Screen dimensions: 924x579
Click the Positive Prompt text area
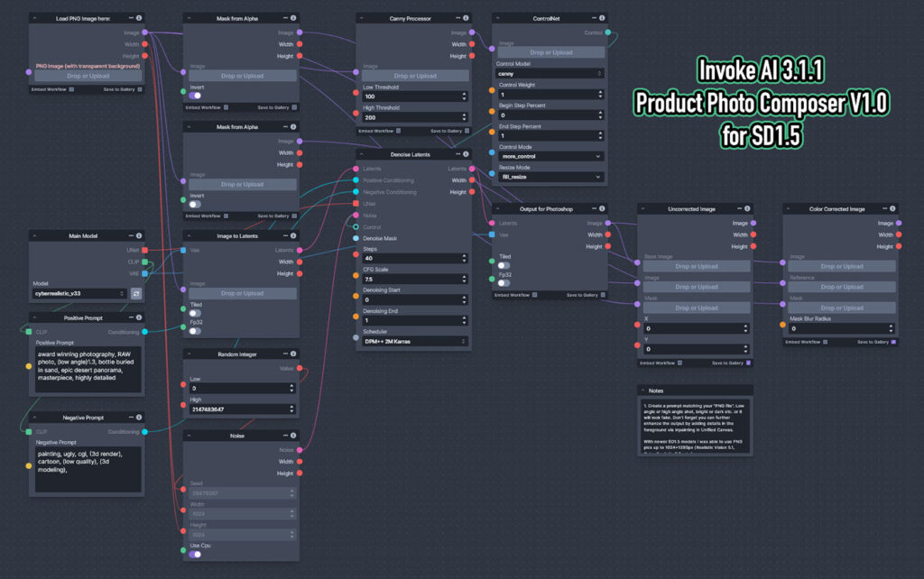click(x=88, y=369)
